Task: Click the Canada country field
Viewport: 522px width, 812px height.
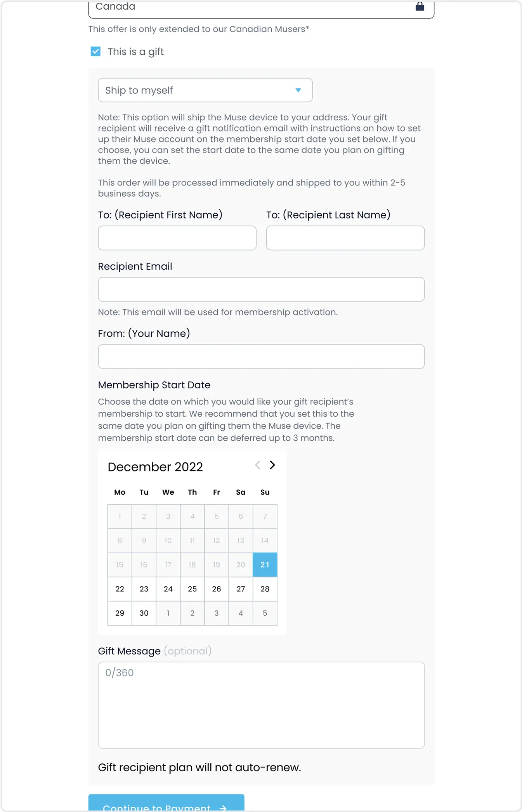Action: coord(261,8)
